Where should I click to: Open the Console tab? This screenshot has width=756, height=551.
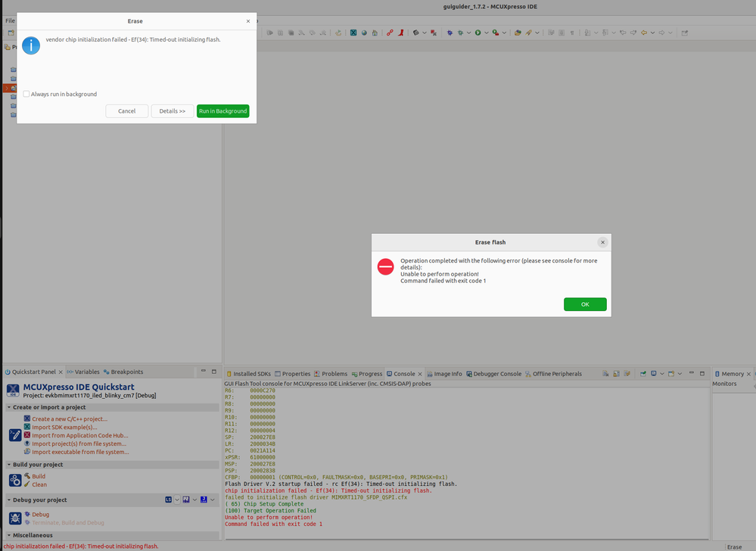[404, 374]
